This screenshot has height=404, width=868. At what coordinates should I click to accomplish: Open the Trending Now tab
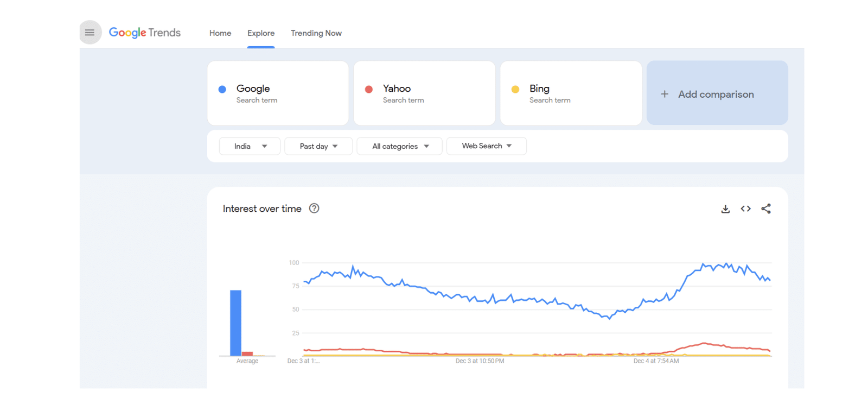point(316,33)
